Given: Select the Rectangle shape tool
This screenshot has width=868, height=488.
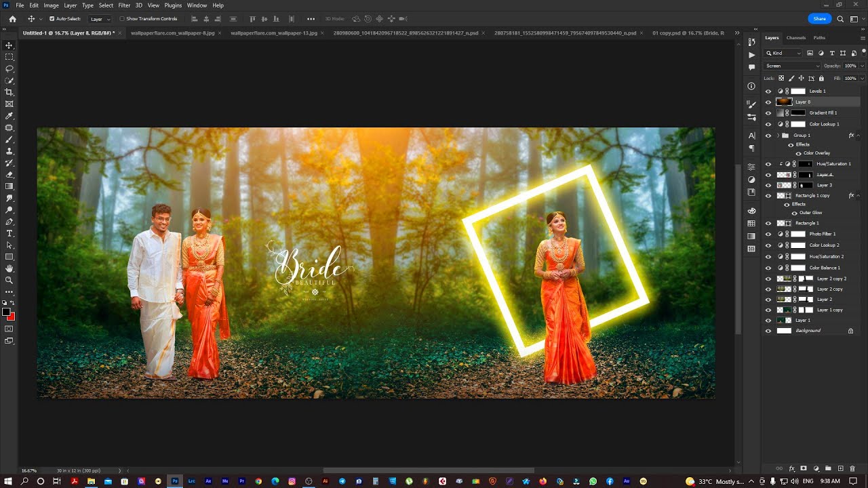Looking at the screenshot, I should point(9,257).
